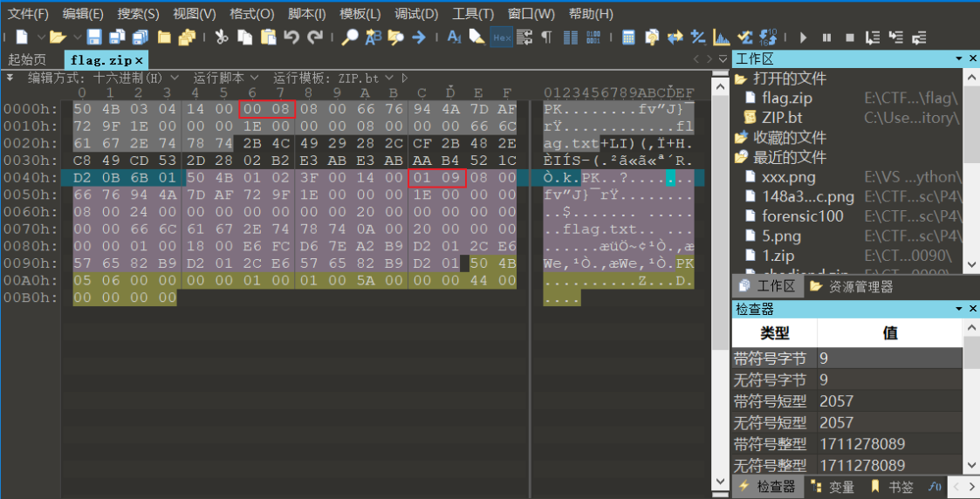
Task: Stop script execution
Action: pos(850,38)
